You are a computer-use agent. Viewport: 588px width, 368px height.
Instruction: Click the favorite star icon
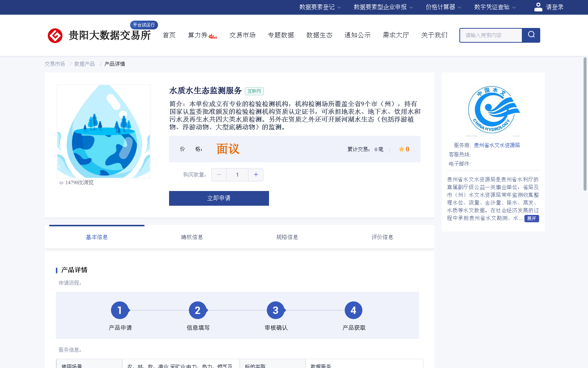[x=402, y=149]
